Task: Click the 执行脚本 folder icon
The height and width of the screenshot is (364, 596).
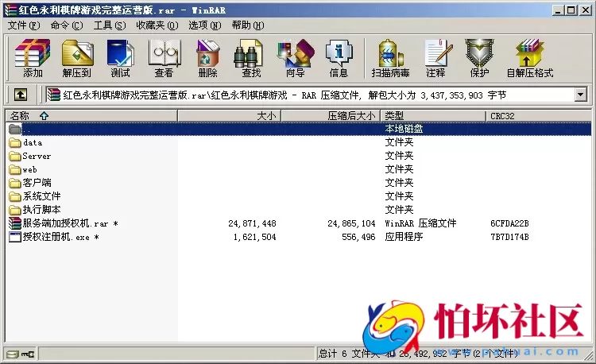Action: [15, 210]
